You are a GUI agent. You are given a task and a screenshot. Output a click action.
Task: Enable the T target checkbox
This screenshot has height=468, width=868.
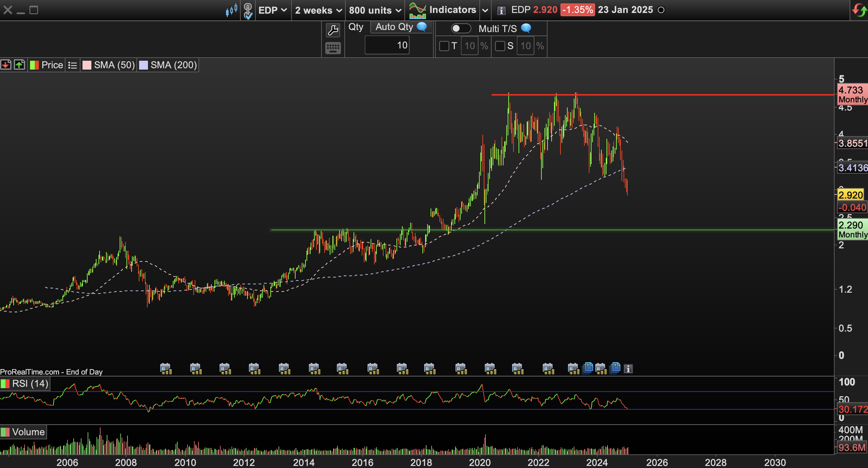[444, 46]
